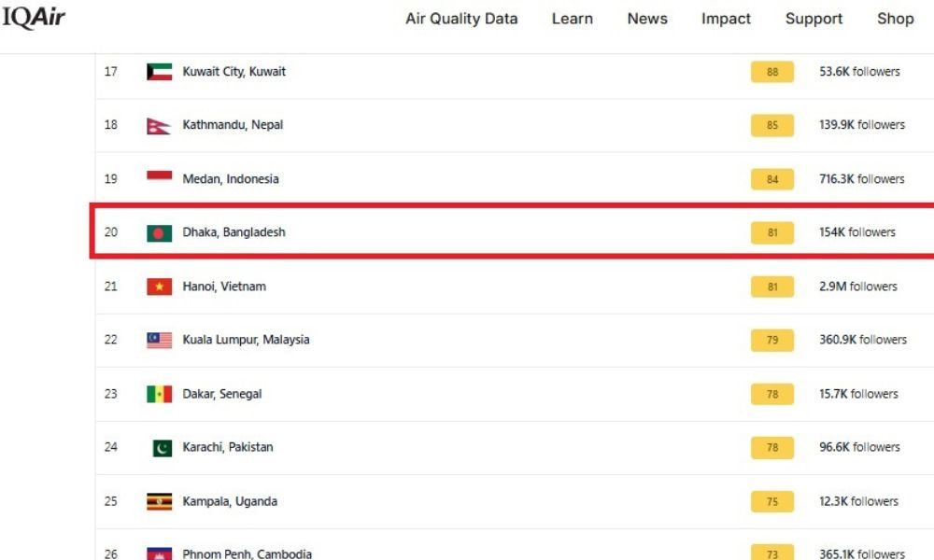Click the Pakistan flag icon
Screen dimensions: 934x560
coord(162,447)
